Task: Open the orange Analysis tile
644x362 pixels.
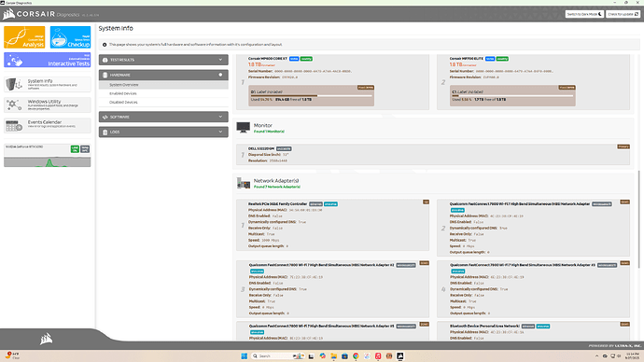Action: point(24,37)
